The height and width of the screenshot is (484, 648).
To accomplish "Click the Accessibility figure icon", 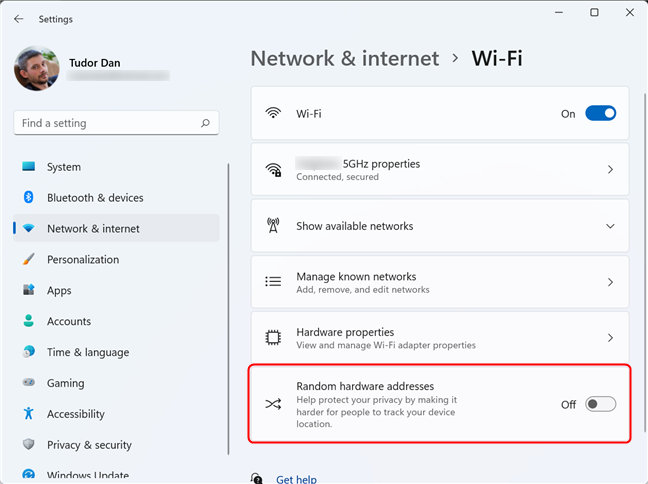I will tap(29, 413).
